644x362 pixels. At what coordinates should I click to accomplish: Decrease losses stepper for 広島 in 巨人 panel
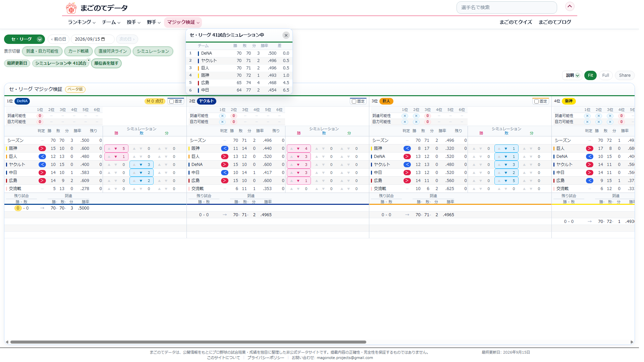click(x=506, y=181)
